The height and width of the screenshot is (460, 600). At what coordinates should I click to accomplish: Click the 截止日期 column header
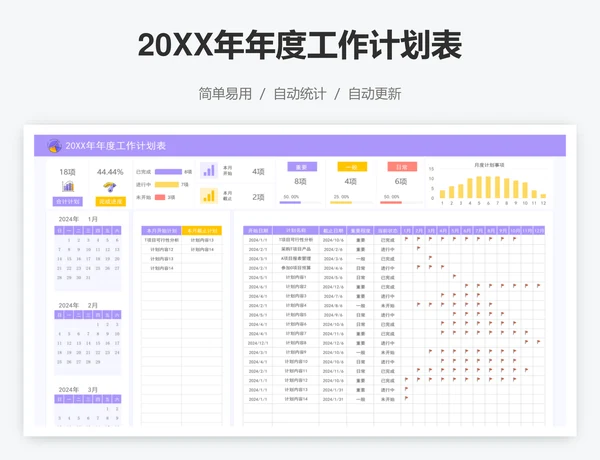333,231
